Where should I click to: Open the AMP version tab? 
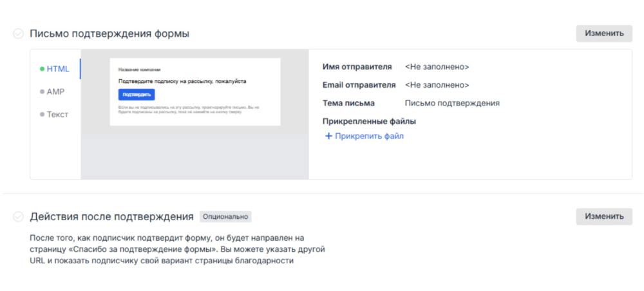55,91
